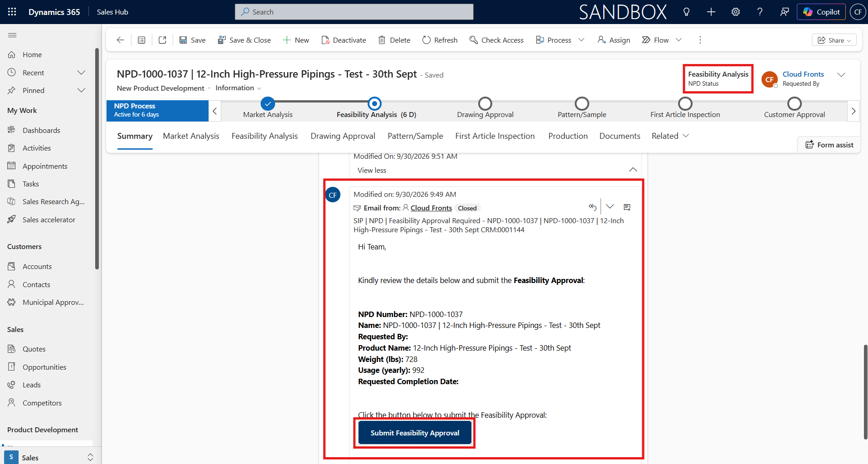Open the Related tab dropdown
Image resolution: width=868 pixels, height=464 pixels.
670,136
